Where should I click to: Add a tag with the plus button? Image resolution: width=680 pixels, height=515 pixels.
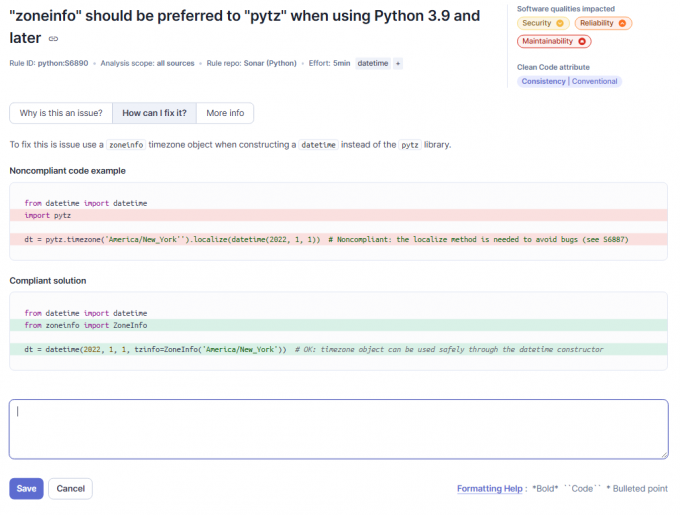tap(398, 63)
